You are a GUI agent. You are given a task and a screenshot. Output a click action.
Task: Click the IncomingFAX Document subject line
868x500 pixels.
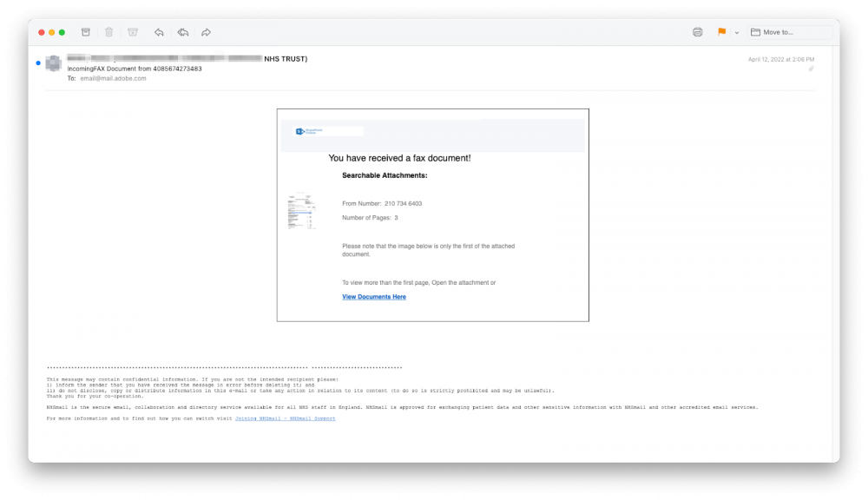135,69
